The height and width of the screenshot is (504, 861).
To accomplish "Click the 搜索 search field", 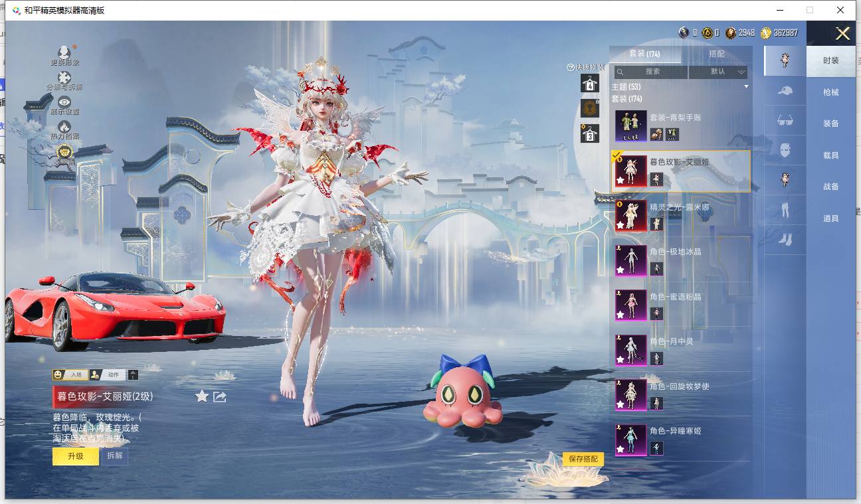I will 651,72.
